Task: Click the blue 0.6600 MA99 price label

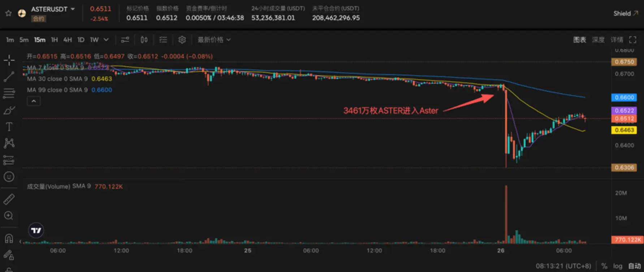Action: point(624,97)
